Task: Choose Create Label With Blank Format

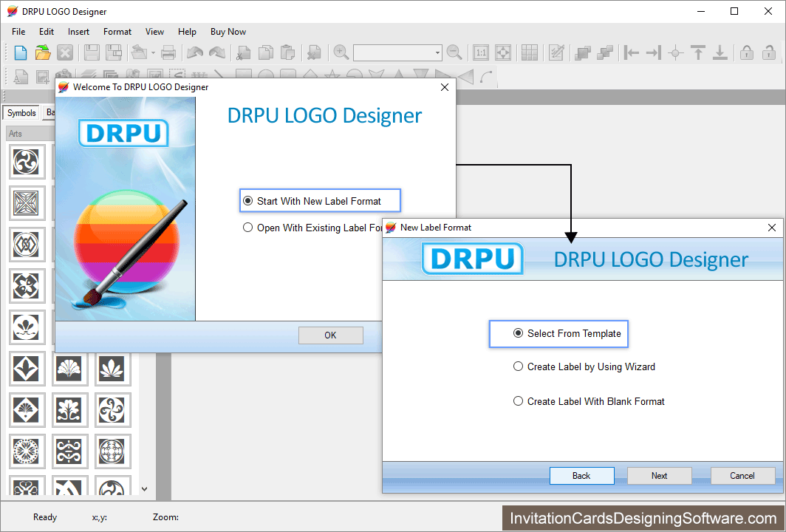Action: pos(589,401)
